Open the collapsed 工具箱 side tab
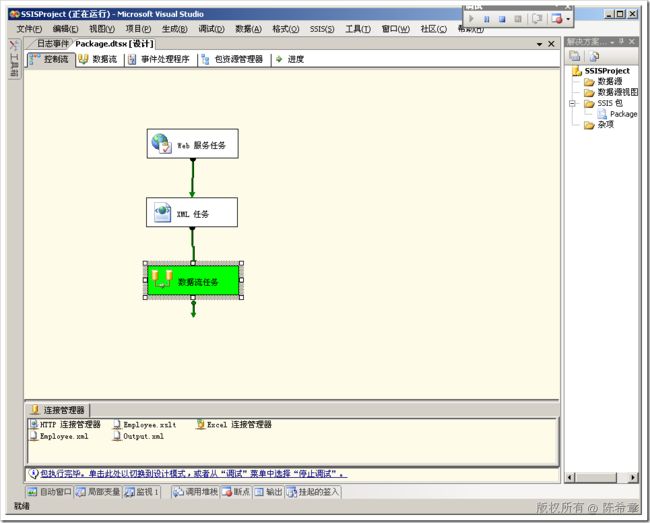 14,58
